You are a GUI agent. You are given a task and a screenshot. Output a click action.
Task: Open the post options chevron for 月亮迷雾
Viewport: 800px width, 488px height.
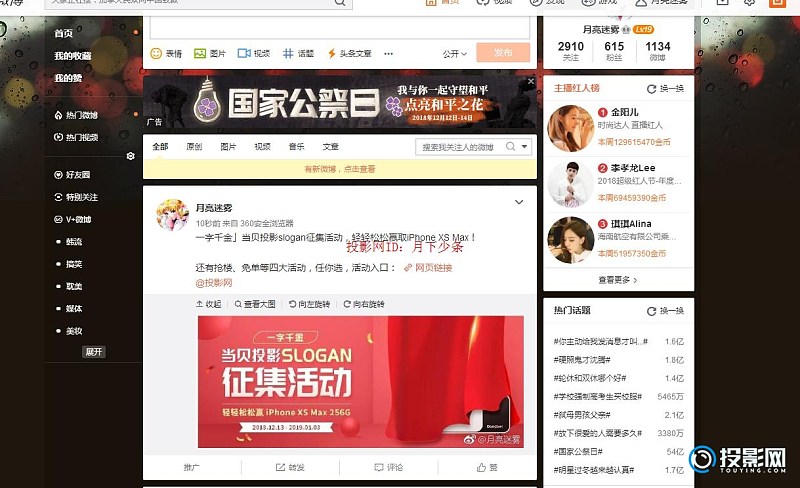pyautogui.click(x=519, y=202)
